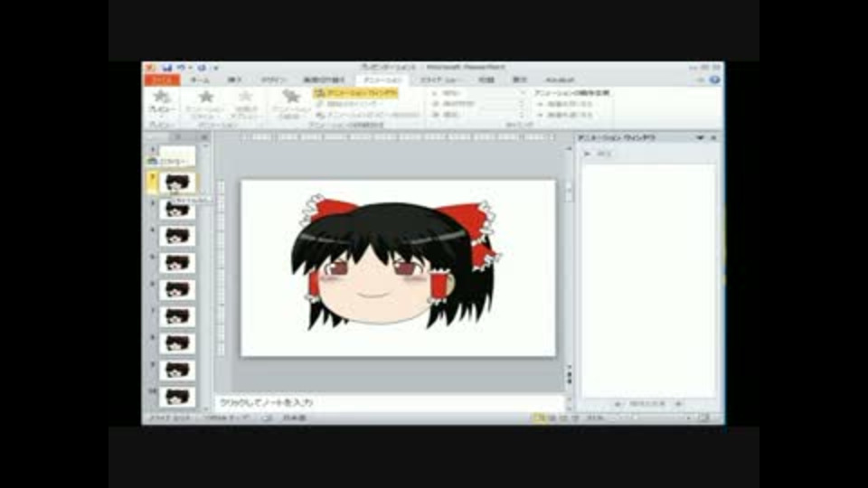
Task: Select slide 9 thumbnail
Action: 177,371
